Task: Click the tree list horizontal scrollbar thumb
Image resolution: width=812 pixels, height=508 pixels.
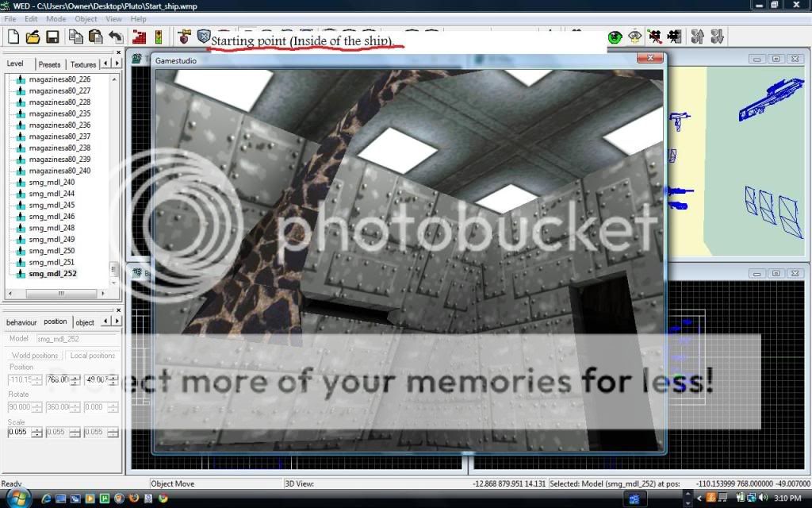Action: [61, 294]
